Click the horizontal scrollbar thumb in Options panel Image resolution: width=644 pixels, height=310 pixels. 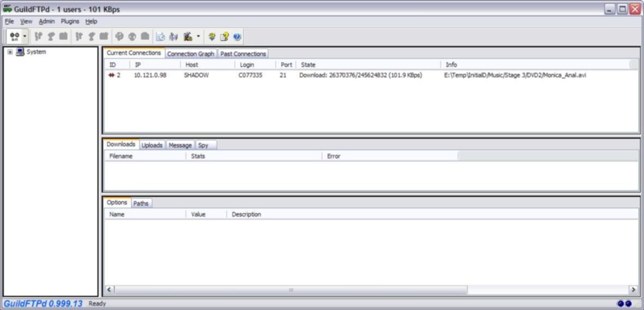(291, 290)
